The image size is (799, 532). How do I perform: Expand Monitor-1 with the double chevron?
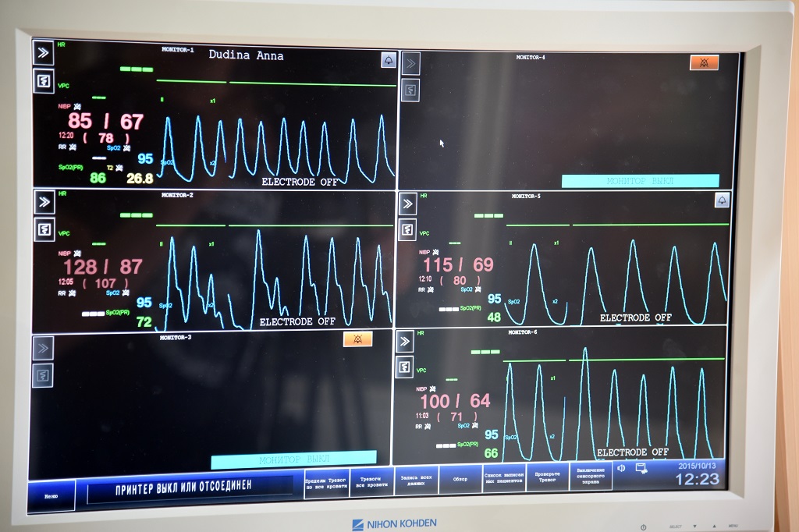click(44, 52)
